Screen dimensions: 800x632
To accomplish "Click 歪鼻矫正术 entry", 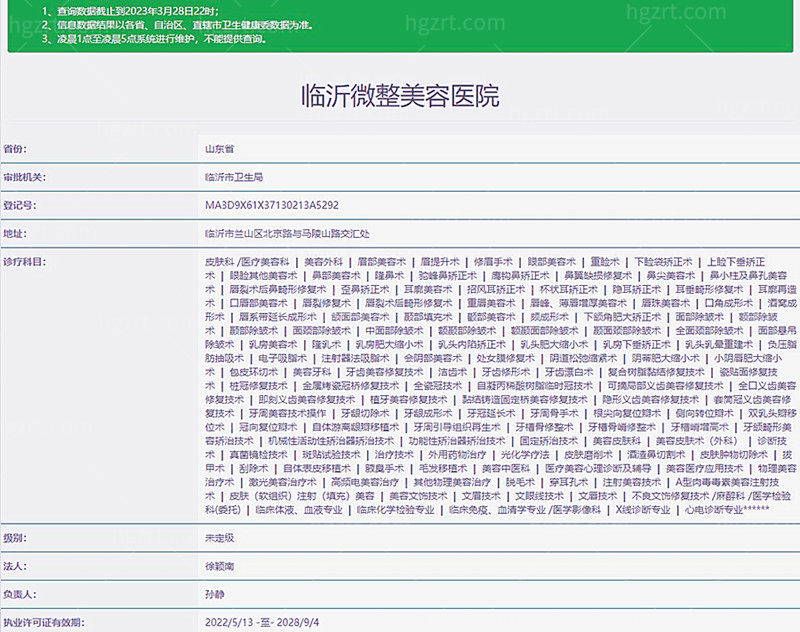I will (365, 289).
